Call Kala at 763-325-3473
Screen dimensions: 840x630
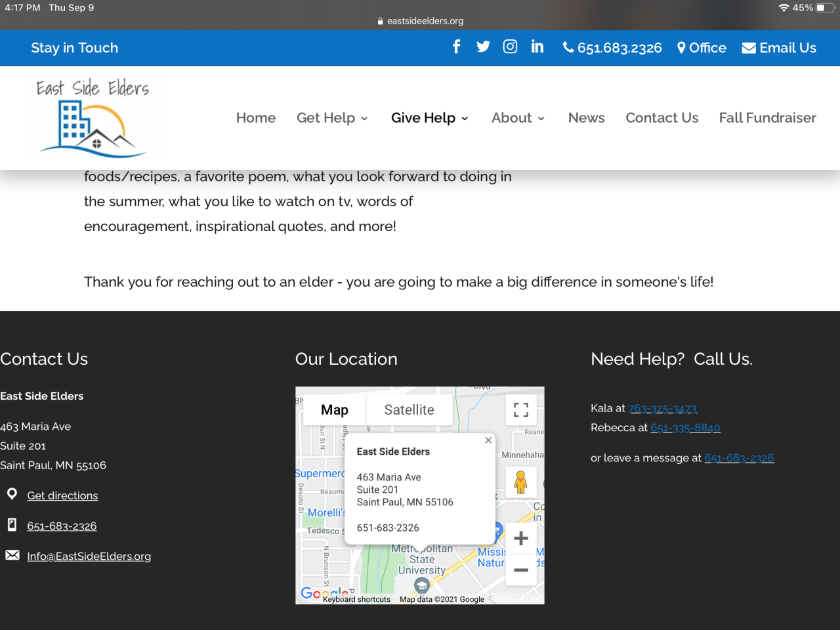coord(663,408)
